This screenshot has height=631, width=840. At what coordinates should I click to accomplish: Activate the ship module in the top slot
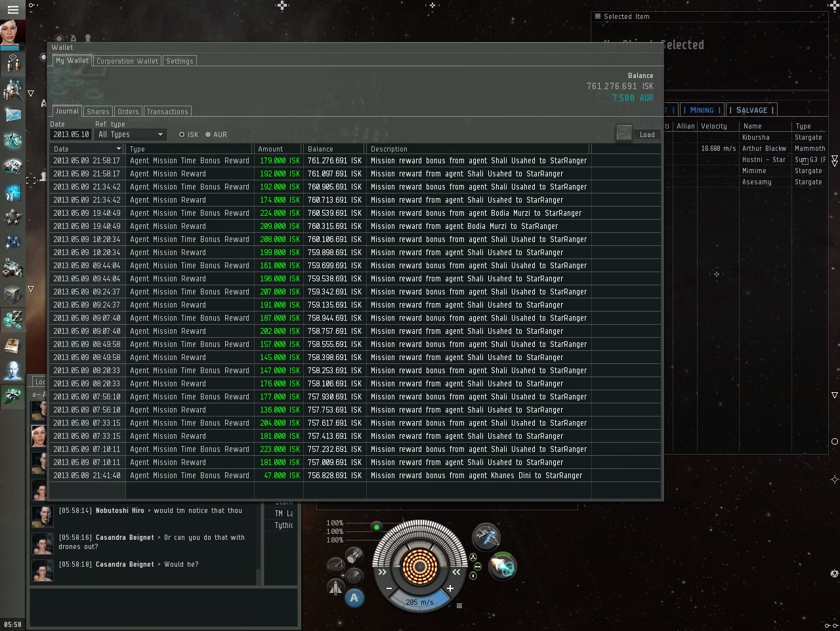pyautogui.click(x=486, y=537)
